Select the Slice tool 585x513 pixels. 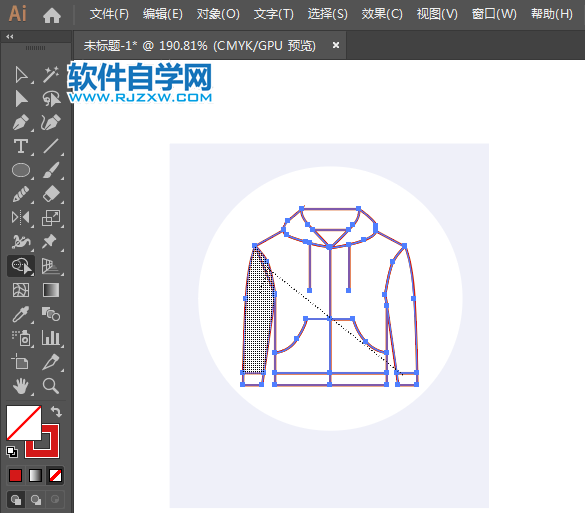(x=51, y=362)
